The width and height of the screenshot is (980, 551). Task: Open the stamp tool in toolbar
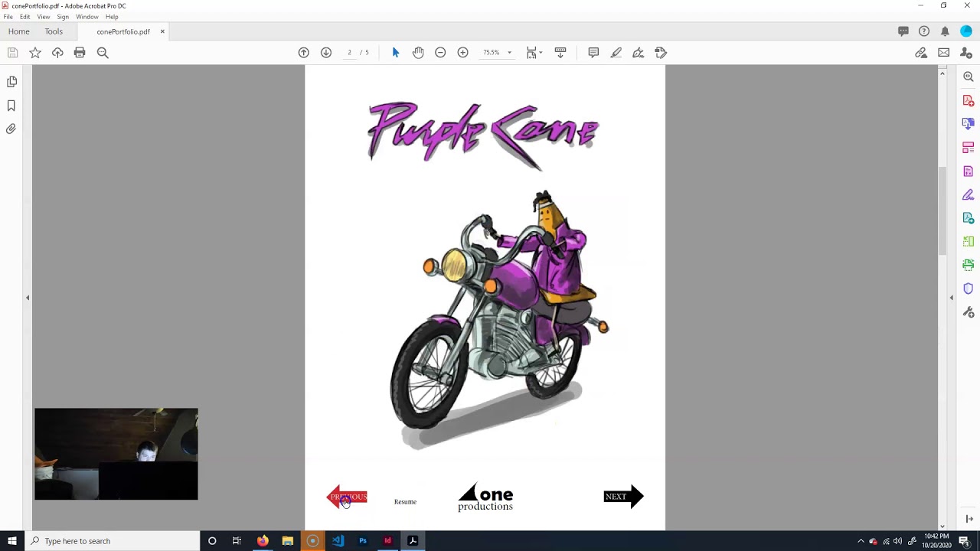click(661, 53)
